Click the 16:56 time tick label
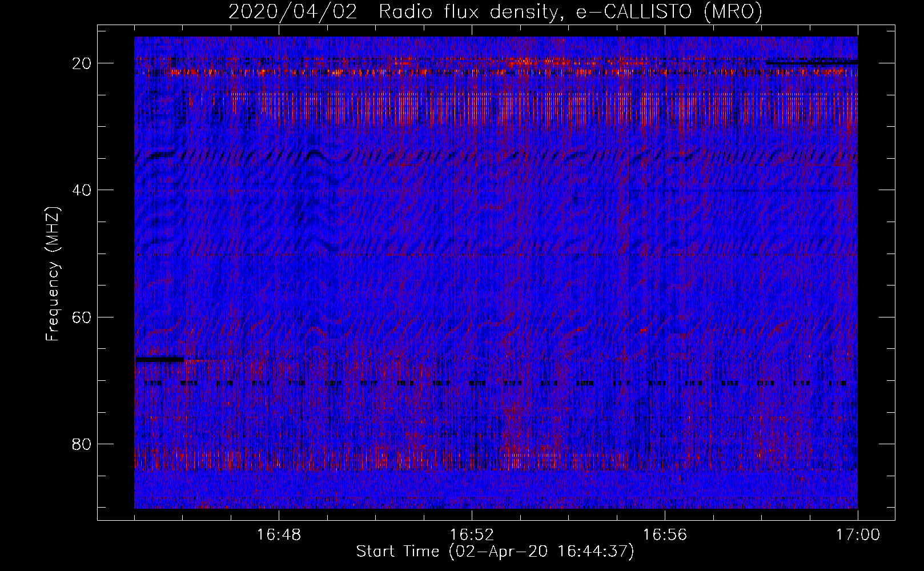Image resolution: width=924 pixels, height=571 pixels. (665, 535)
